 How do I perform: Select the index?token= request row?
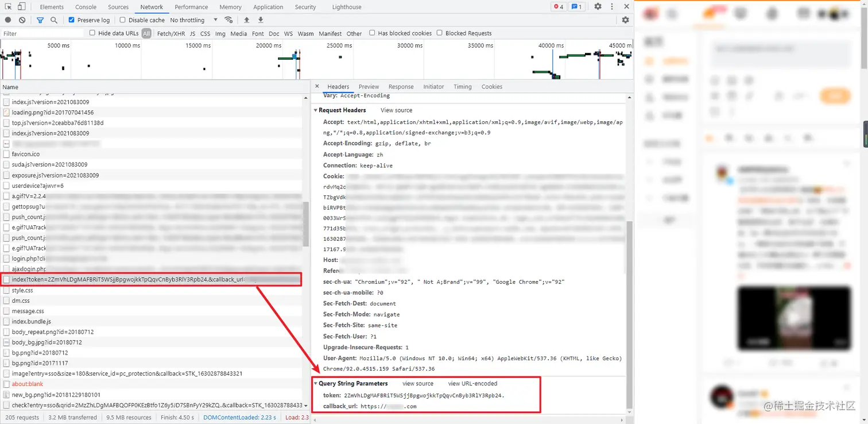pyautogui.click(x=152, y=280)
